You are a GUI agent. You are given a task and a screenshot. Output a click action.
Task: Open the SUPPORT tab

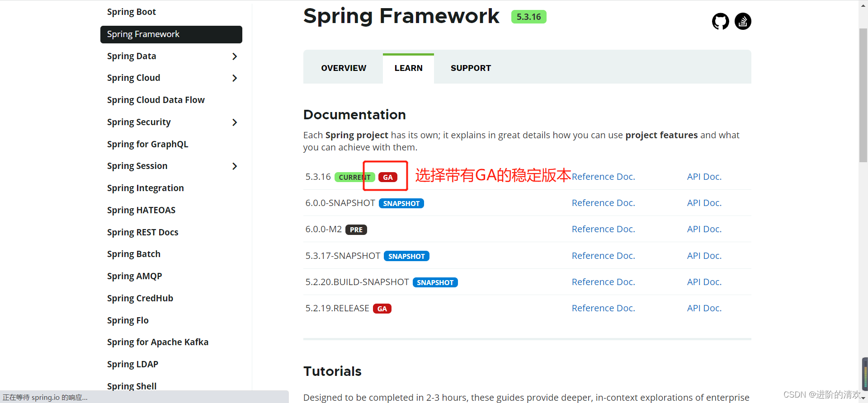point(471,68)
